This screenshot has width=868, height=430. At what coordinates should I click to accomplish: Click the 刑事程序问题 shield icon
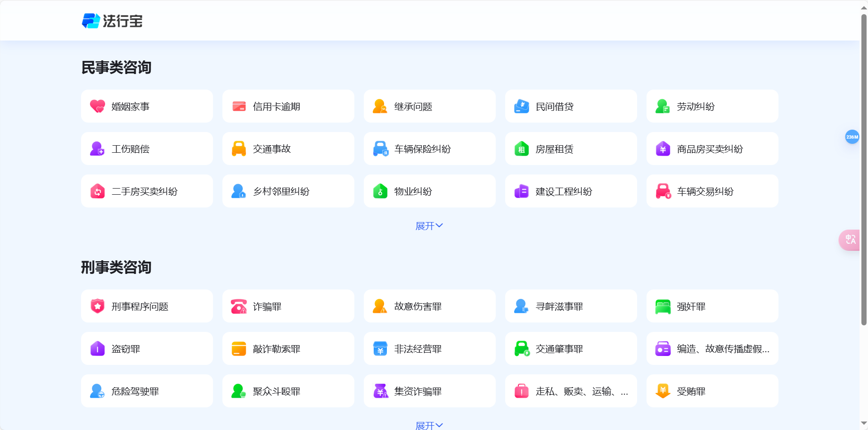[97, 306]
